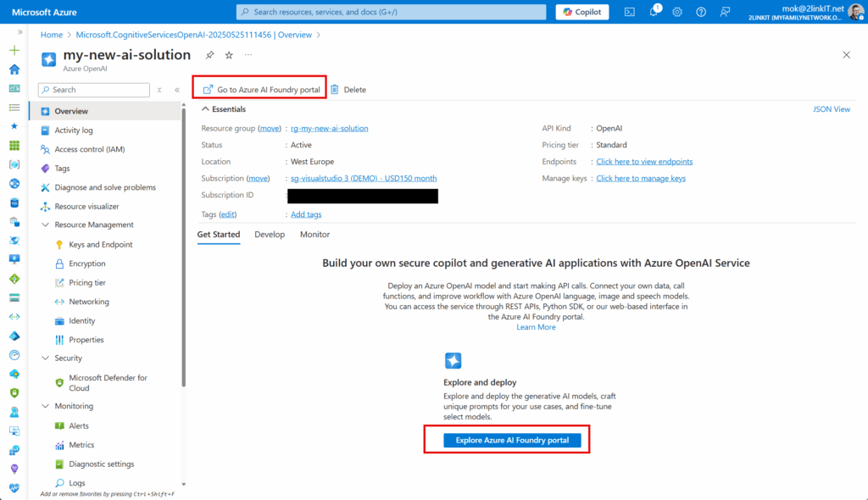Open the notifications bell

pyautogui.click(x=654, y=12)
